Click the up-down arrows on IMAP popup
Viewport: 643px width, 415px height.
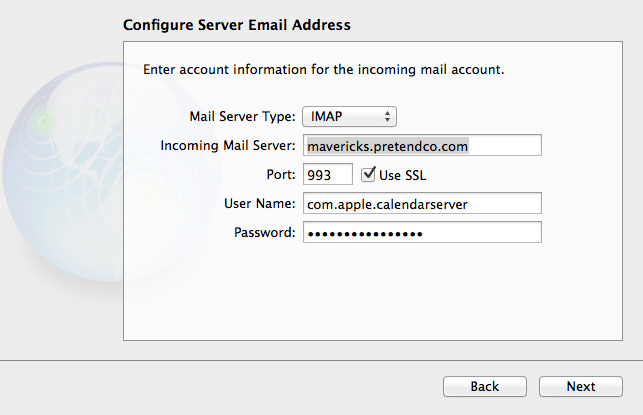click(387, 116)
